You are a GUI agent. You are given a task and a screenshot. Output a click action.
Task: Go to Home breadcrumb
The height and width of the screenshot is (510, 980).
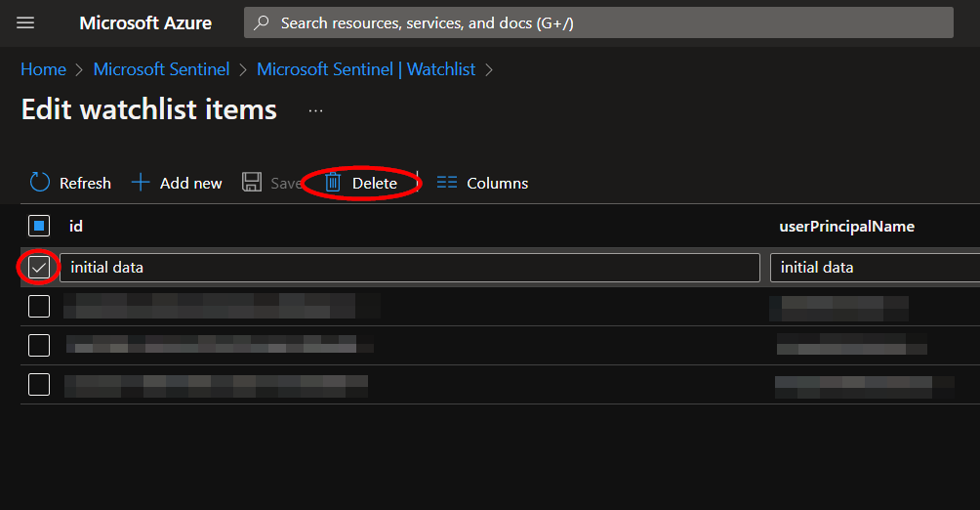[43, 69]
